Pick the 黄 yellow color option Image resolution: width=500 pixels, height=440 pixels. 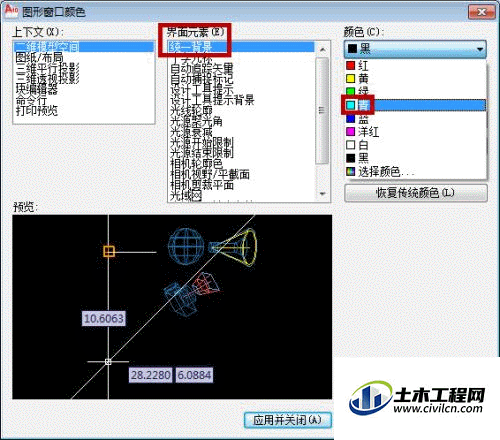[x=415, y=79]
